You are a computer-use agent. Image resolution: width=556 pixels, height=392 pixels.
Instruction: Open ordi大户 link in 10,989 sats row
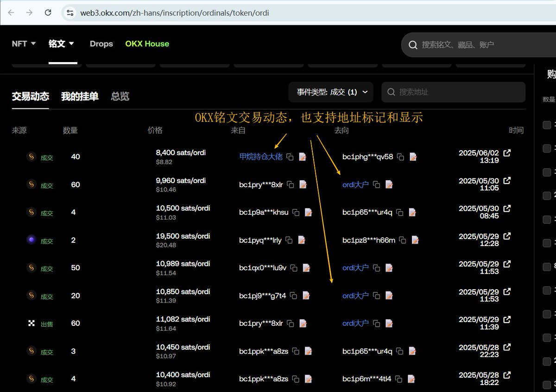click(x=355, y=268)
